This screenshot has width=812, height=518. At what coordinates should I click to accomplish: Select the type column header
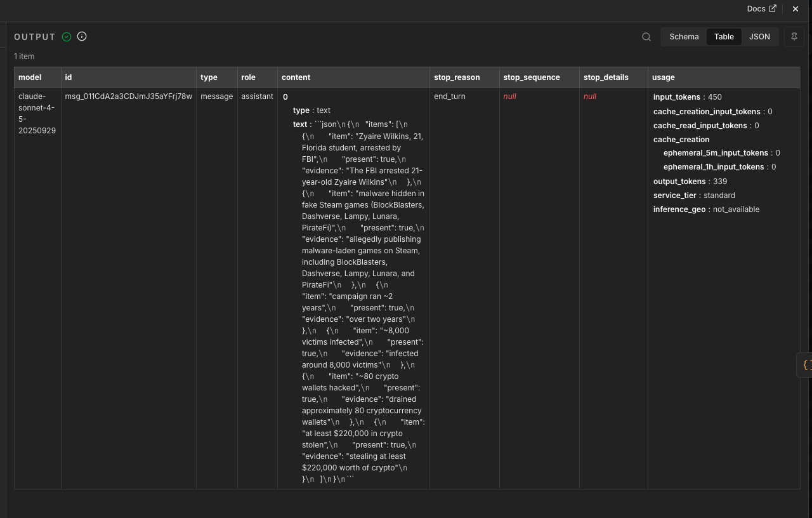[217, 77]
